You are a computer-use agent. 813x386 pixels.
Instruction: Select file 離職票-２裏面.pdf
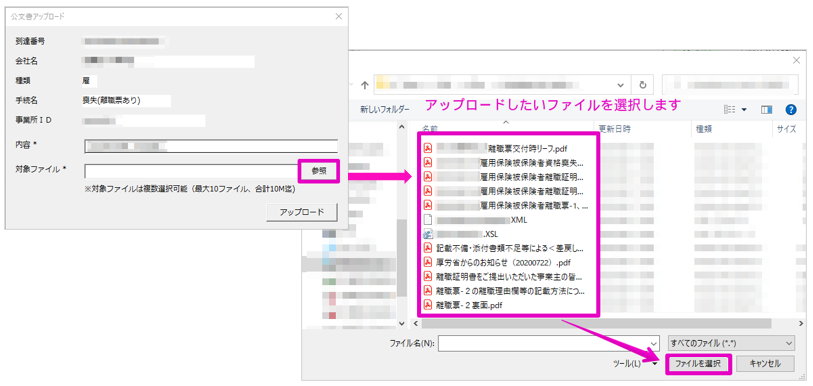pyautogui.click(x=464, y=305)
